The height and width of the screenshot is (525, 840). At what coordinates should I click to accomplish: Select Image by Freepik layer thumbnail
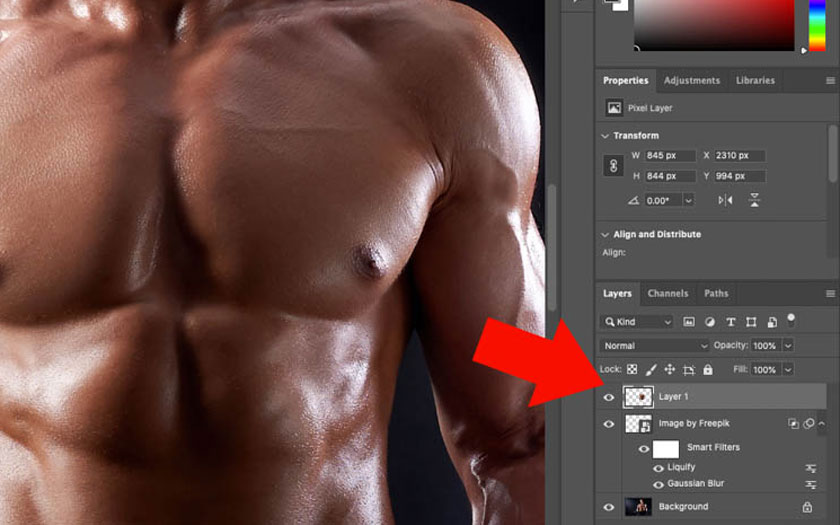click(x=638, y=424)
